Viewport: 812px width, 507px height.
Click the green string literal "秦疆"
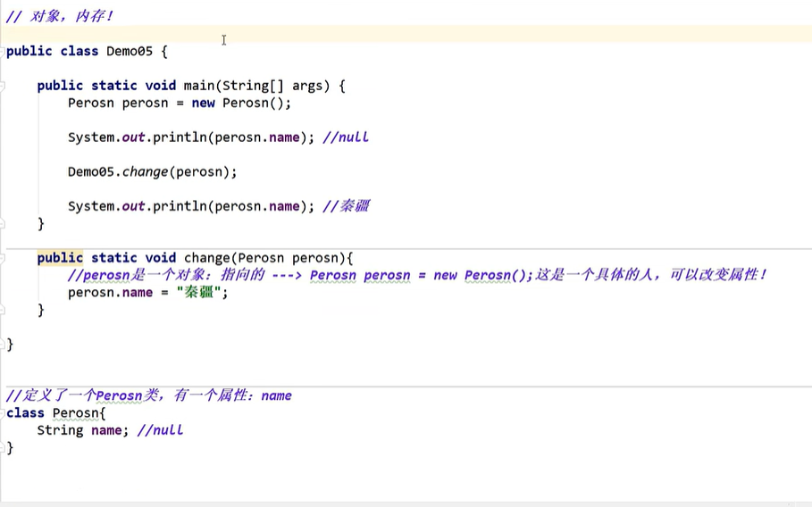point(199,292)
